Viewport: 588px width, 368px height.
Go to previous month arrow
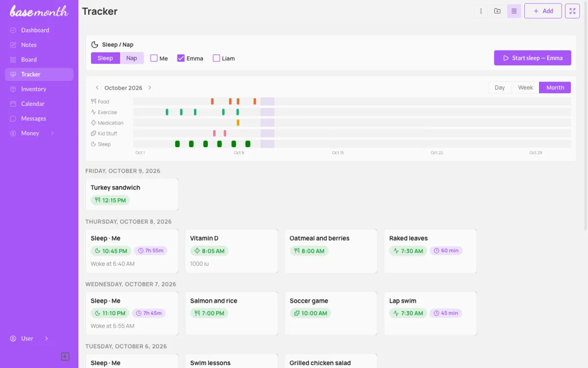(97, 88)
